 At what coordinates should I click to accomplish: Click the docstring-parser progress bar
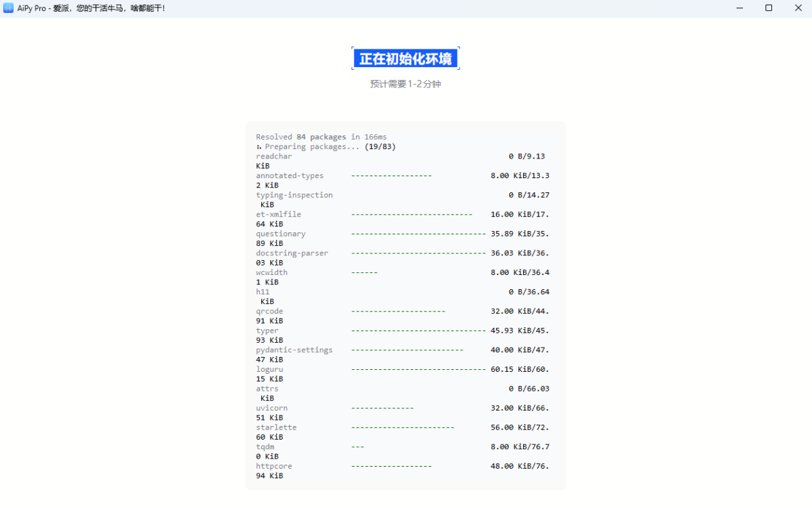[418, 253]
